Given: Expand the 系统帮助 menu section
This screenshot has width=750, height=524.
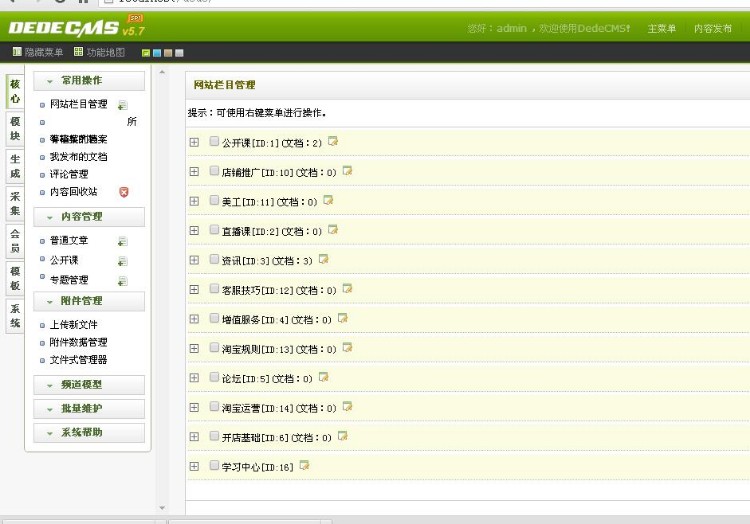Looking at the screenshot, I should (89, 433).
